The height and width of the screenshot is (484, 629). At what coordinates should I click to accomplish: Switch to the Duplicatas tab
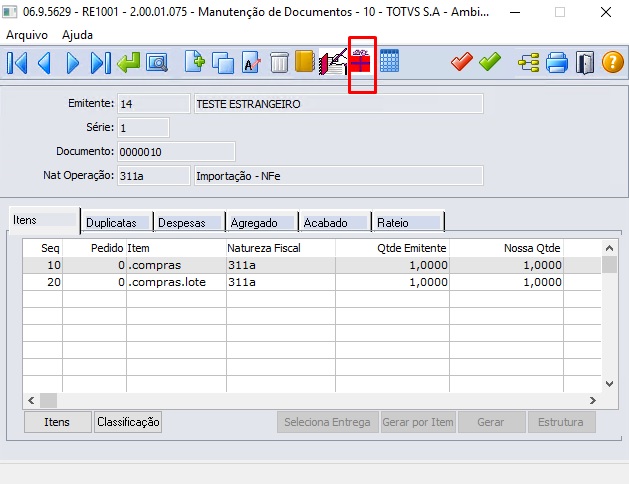pos(117,223)
